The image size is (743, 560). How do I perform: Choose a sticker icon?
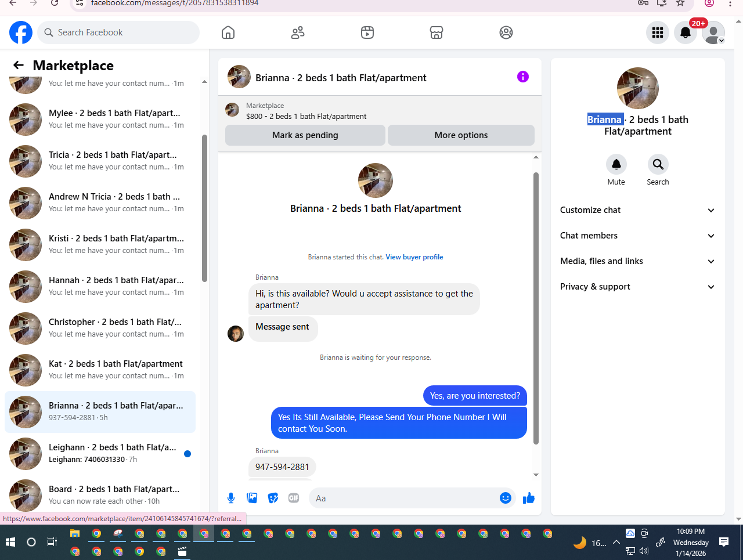coord(273,498)
